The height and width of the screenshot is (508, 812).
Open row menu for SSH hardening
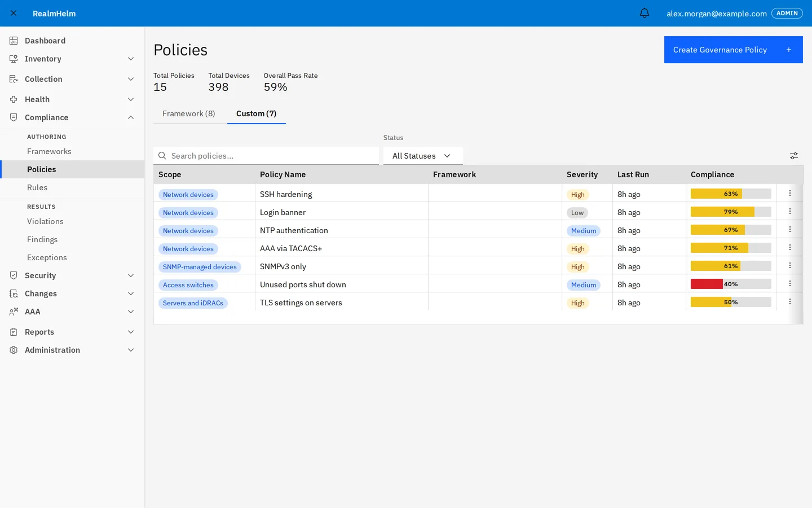click(790, 194)
